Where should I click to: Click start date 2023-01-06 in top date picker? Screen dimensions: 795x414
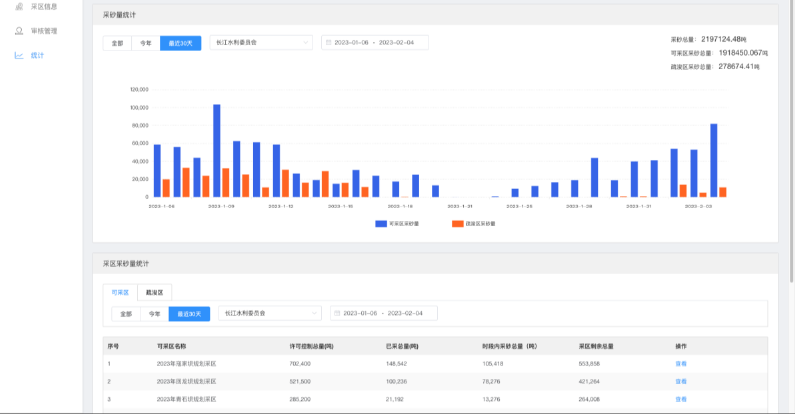(351, 43)
